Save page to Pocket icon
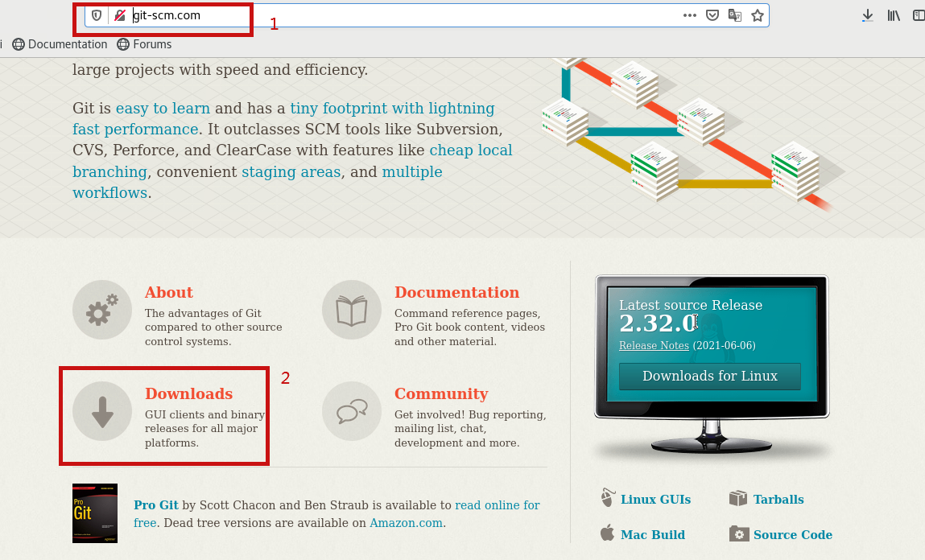Viewport: 925px width, 560px height. (712, 15)
